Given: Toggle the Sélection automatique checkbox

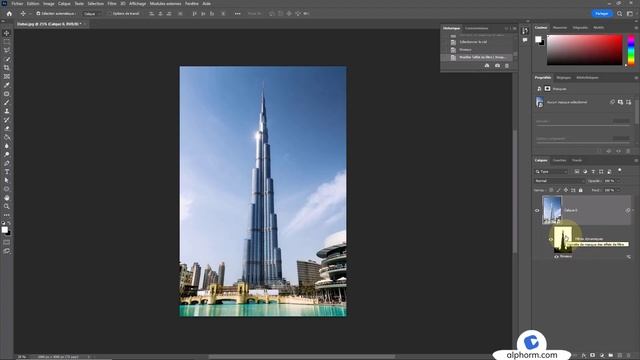Looking at the screenshot, I should point(38,13).
